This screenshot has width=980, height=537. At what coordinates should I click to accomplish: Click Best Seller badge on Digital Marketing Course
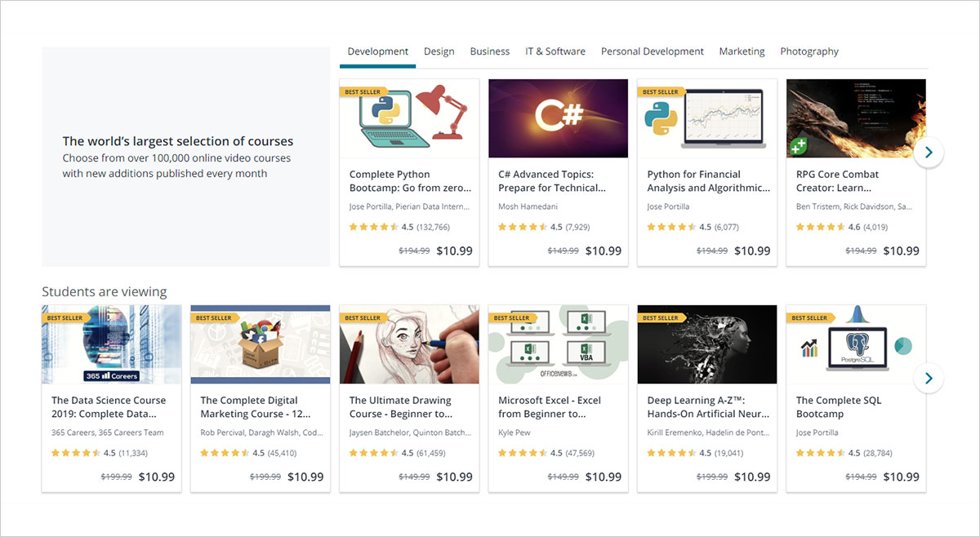213,318
